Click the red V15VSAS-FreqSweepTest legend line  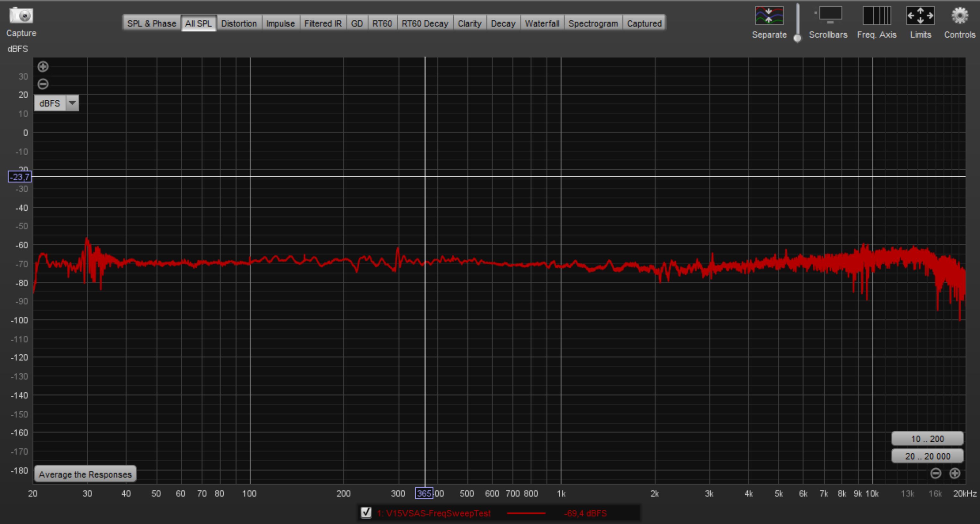[x=526, y=513]
